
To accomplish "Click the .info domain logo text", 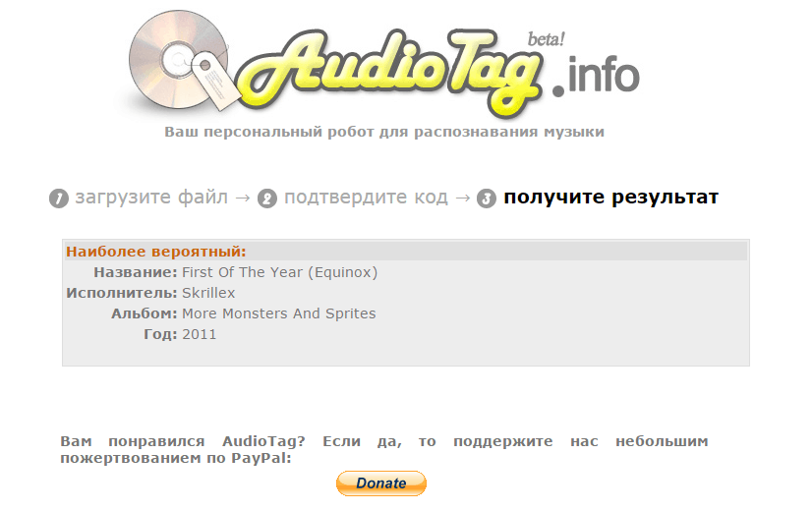I will (596, 76).
